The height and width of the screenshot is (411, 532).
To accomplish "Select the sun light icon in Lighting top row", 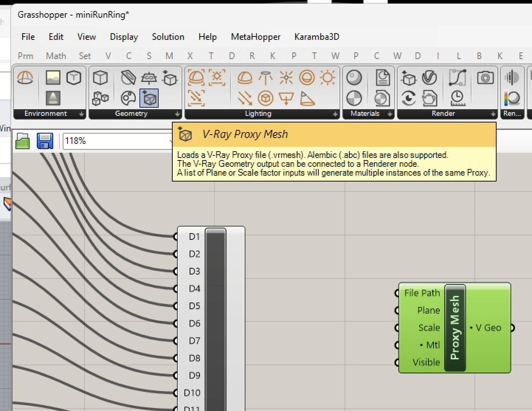I will [x=328, y=78].
